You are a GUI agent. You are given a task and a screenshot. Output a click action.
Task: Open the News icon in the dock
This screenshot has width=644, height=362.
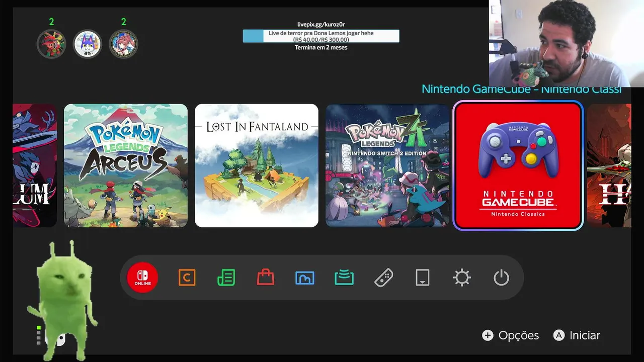tap(226, 278)
